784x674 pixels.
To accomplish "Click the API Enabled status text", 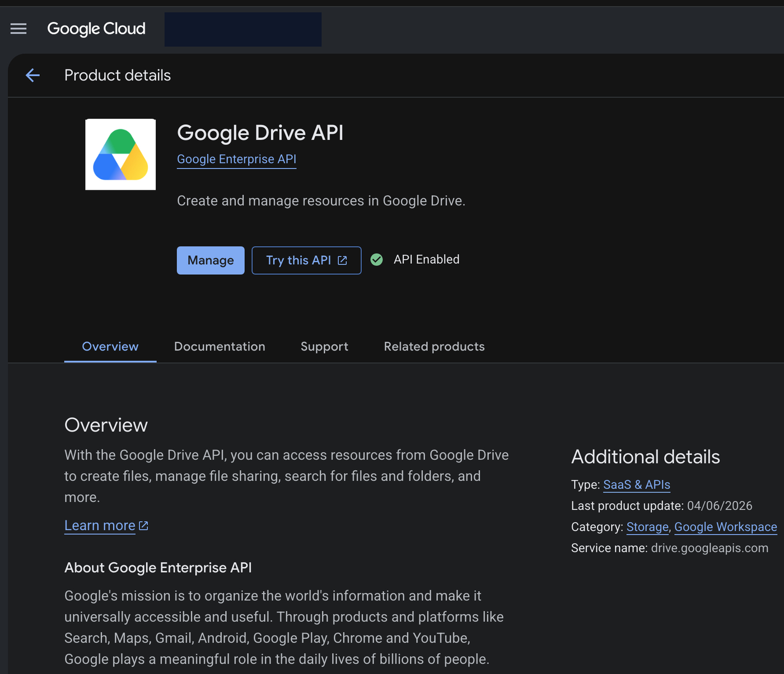I will [427, 260].
